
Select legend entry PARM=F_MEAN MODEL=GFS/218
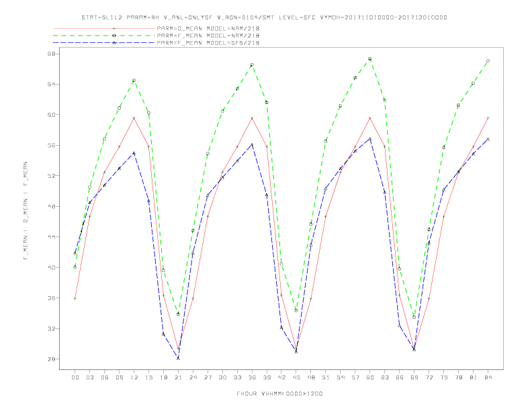pos(208,43)
